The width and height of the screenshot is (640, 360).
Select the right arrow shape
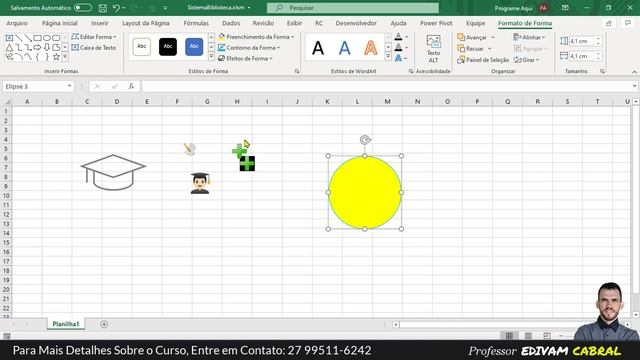coord(38,47)
